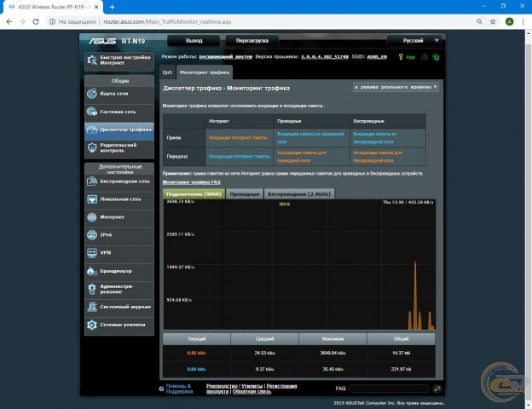Click the Administration gear icon
Viewport: 532px width, 409px height.
click(x=92, y=289)
